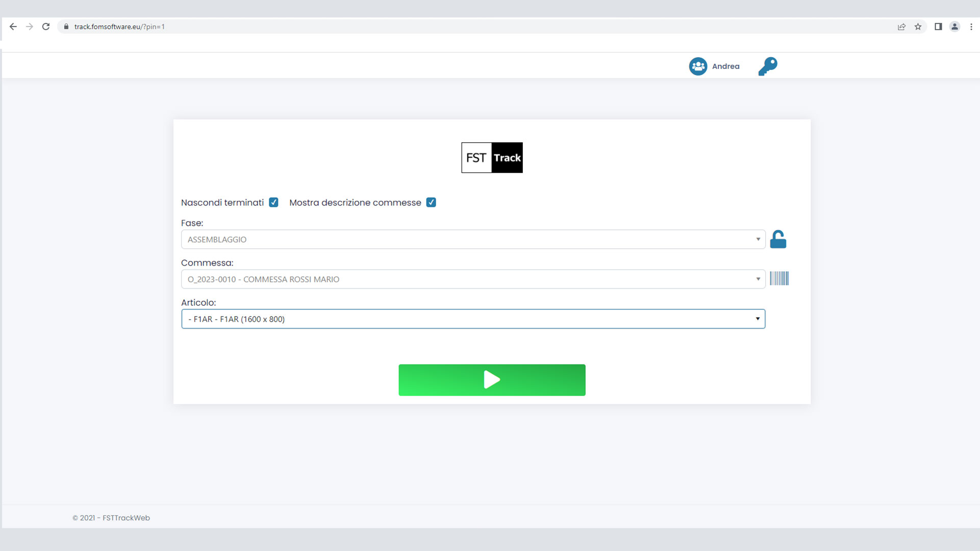
Task: Click the FST Track logo
Action: (x=492, y=158)
